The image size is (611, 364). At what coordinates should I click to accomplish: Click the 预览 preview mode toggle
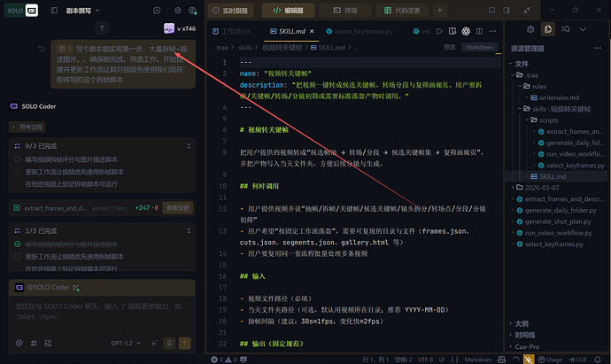click(450, 47)
